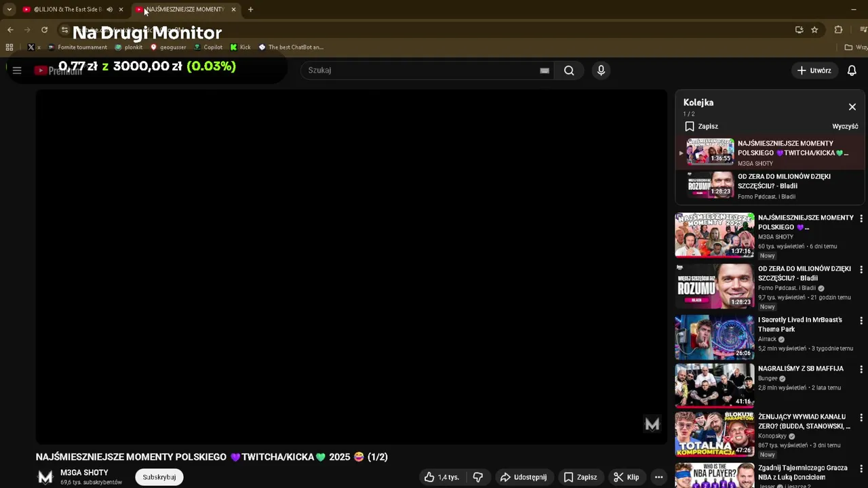Viewport: 868px width, 488px height.
Task: Open Bungee channel name
Action: pos(768,379)
